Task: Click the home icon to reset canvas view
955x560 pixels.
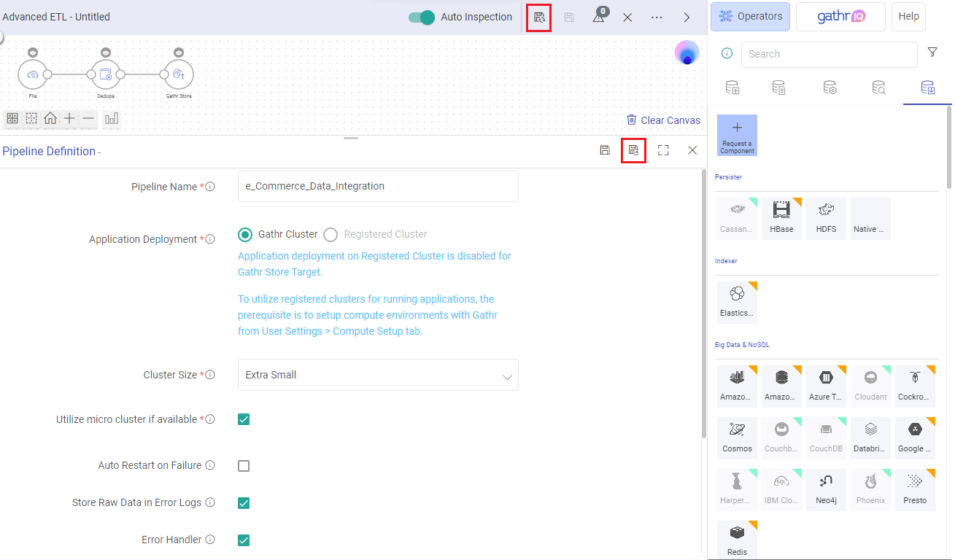Action: coord(50,118)
